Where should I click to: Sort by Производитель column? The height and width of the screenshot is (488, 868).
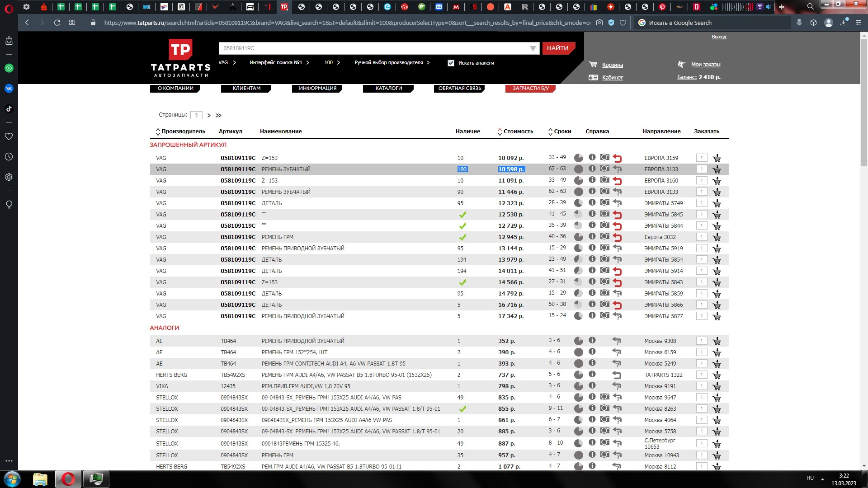click(183, 131)
